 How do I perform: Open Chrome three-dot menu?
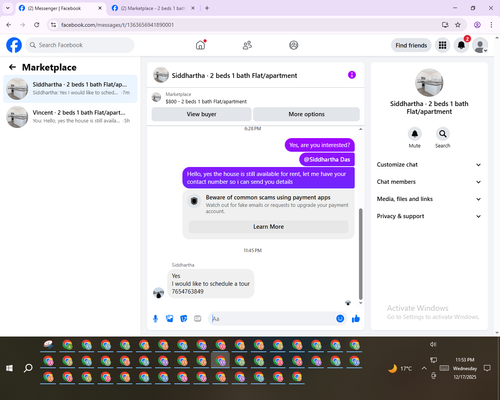(491, 25)
